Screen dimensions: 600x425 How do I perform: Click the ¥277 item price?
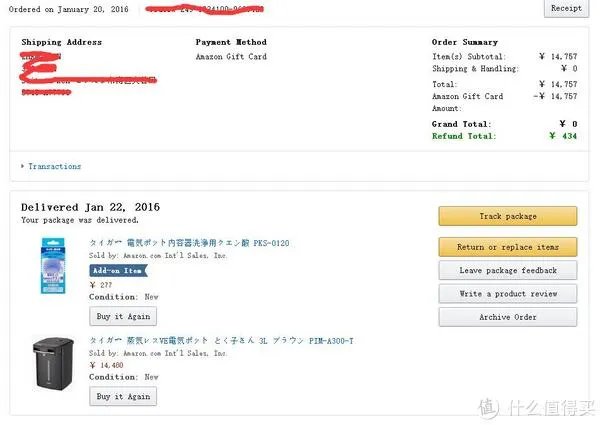tap(102, 285)
